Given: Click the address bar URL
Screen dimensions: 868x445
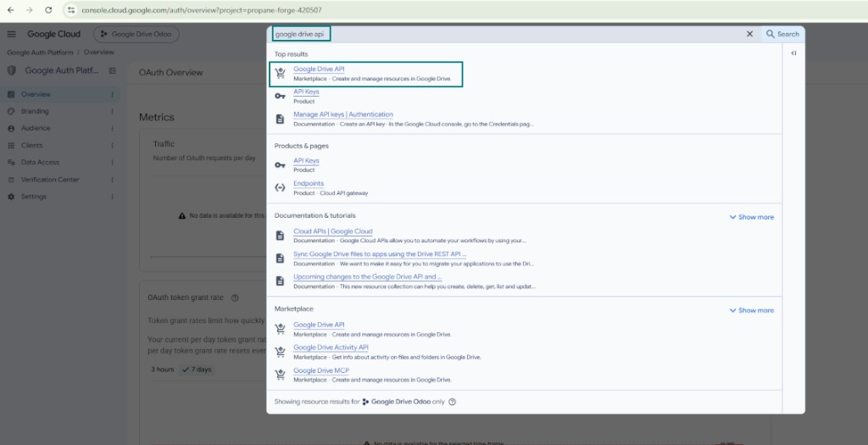Looking at the screenshot, I should point(202,10).
